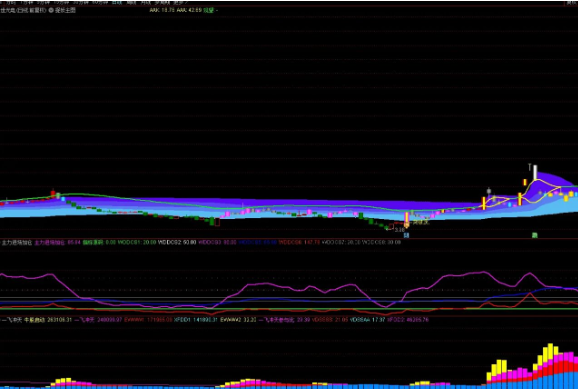Click the red candle at the early left high
The height and width of the screenshot is (389, 578).
[x=53, y=193]
